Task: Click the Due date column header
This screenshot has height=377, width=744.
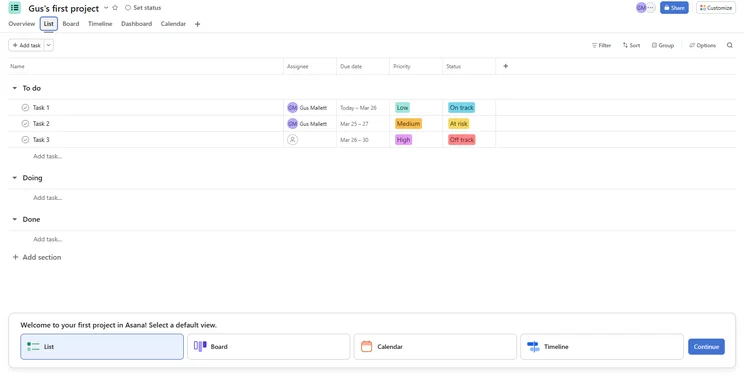Action: pos(363,66)
